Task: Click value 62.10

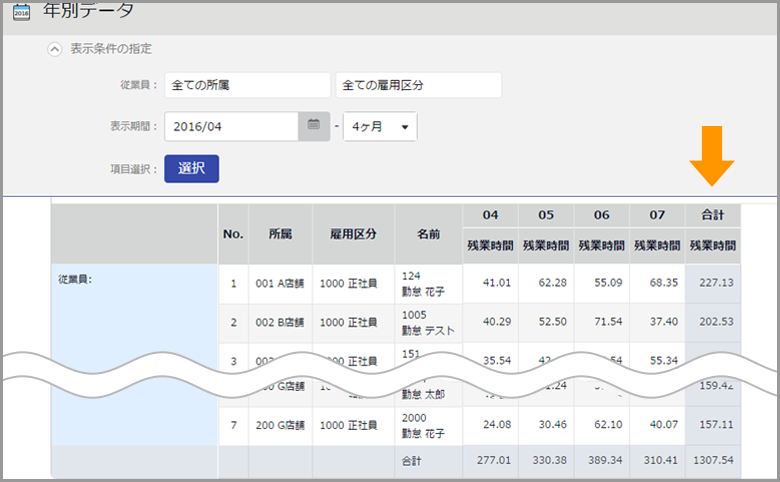Action: (x=608, y=425)
